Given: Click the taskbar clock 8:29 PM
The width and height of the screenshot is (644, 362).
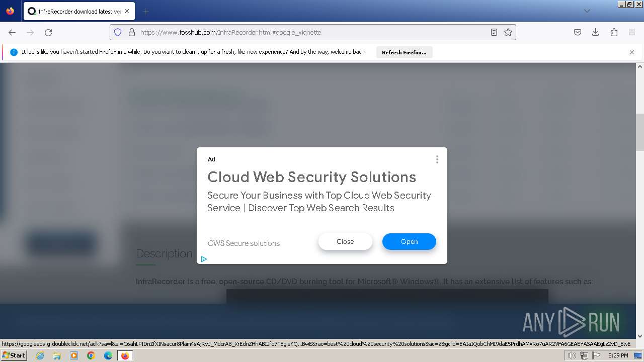Looking at the screenshot, I should [x=618, y=355].
